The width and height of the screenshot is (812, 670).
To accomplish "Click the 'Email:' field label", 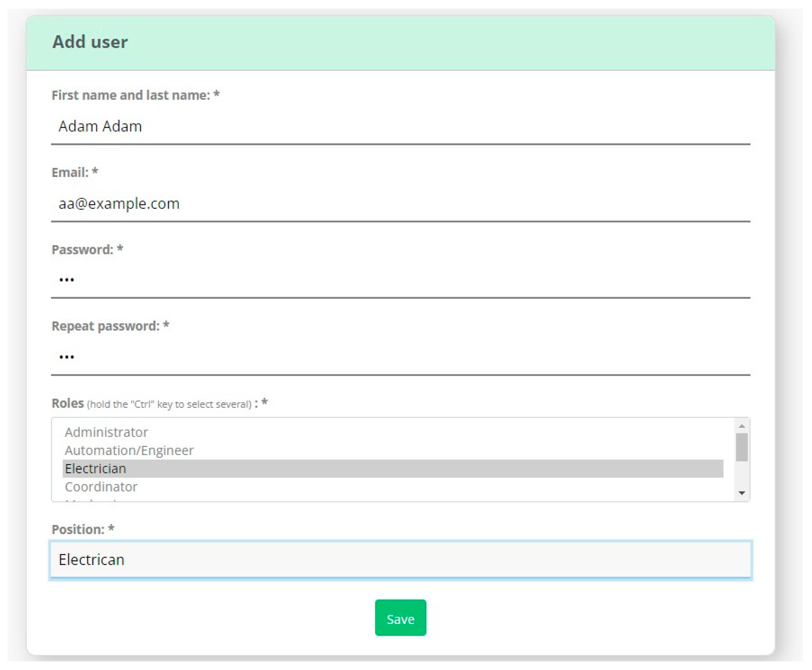I will [x=70, y=173].
